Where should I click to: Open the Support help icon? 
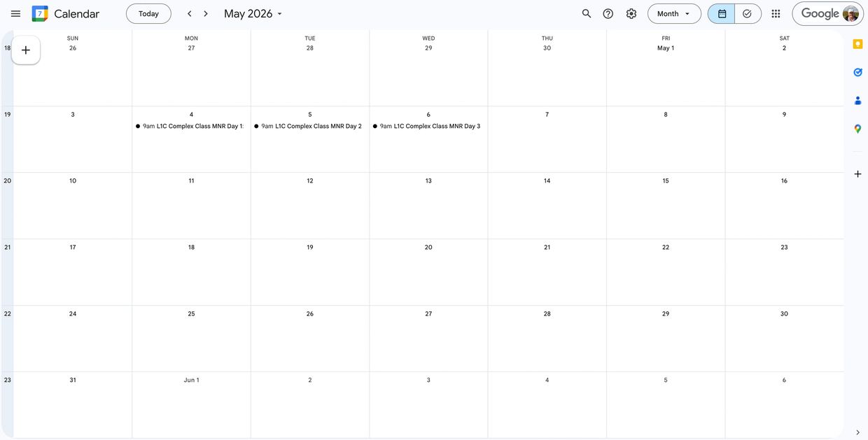click(608, 14)
